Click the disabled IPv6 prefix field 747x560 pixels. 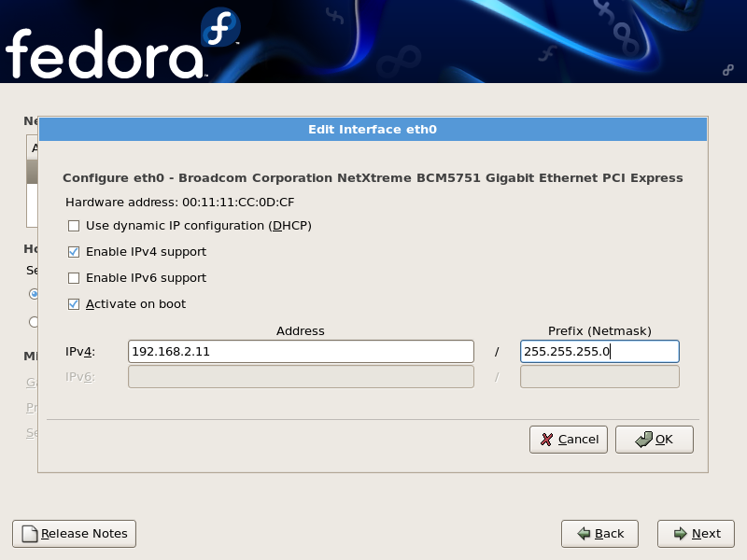(599, 377)
